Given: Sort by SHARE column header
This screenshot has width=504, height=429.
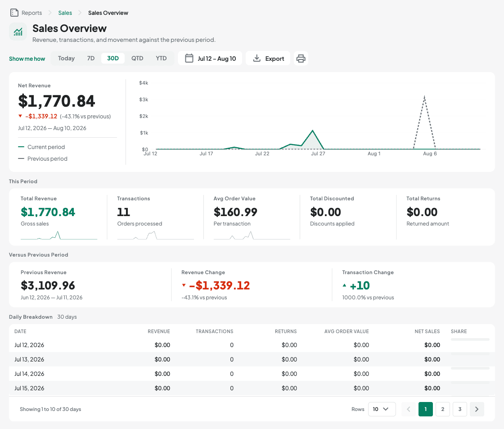Looking at the screenshot, I should [459, 331].
